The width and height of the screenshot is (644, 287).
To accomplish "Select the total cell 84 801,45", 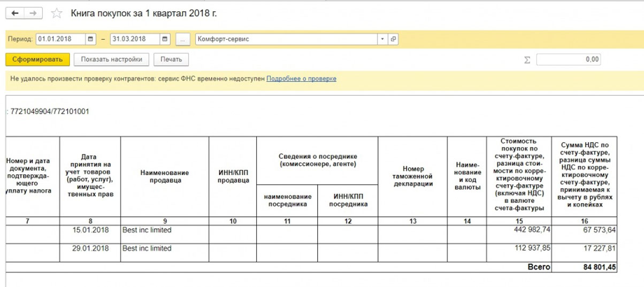I will tap(584, 267).
